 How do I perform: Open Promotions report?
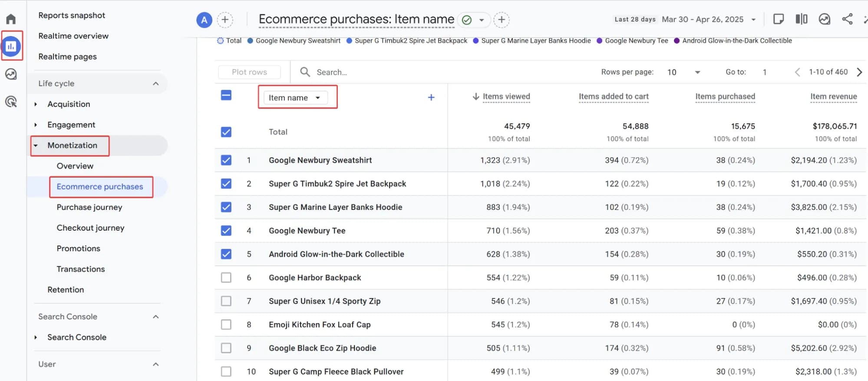[78, 248]
